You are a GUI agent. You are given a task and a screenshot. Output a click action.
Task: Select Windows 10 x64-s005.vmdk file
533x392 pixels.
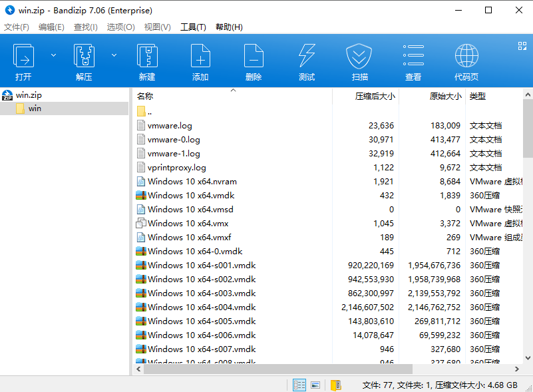click(x=202, y=321)
